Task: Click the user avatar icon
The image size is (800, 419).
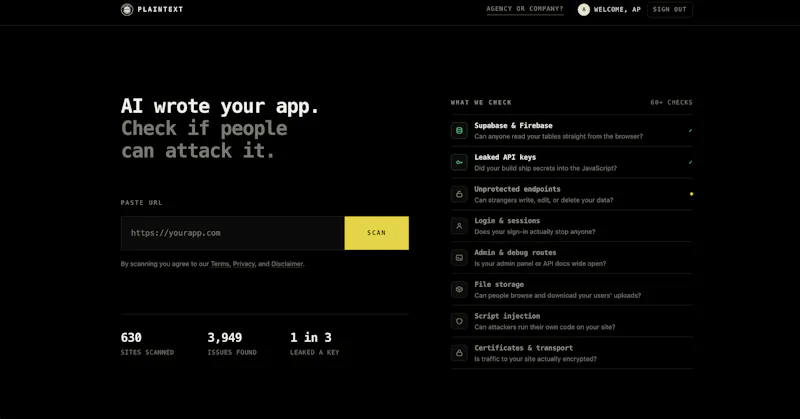Action: click(584, 9)
